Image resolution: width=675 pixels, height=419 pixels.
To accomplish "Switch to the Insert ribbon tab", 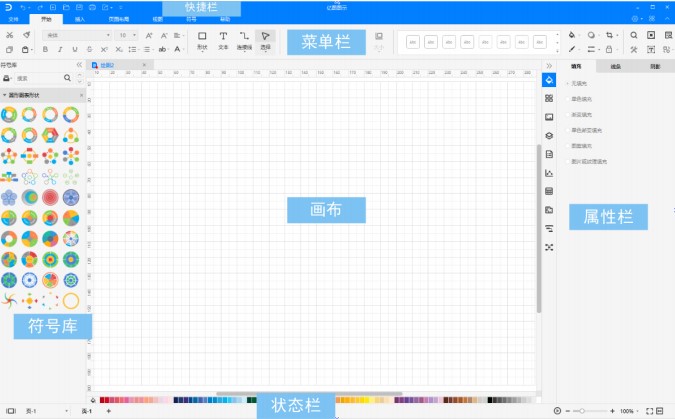I will pos(80,19).
